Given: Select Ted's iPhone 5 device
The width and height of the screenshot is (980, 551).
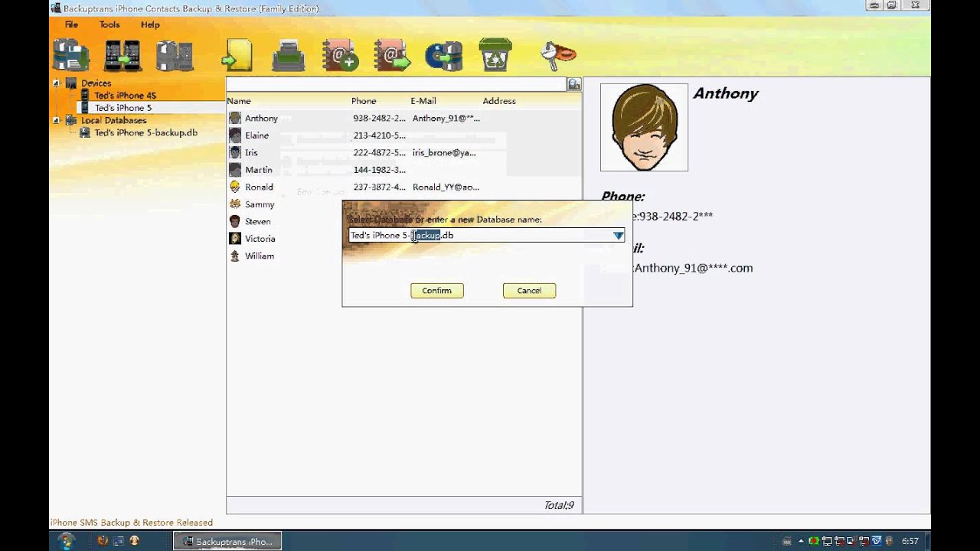Looking at the screenshot, I should [x=122, y=108].
